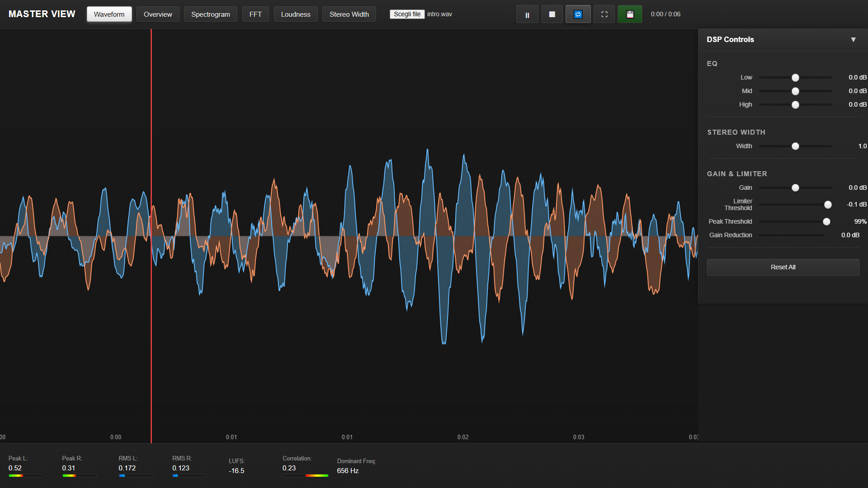Show the Stereo Width view

pos(349,14)
